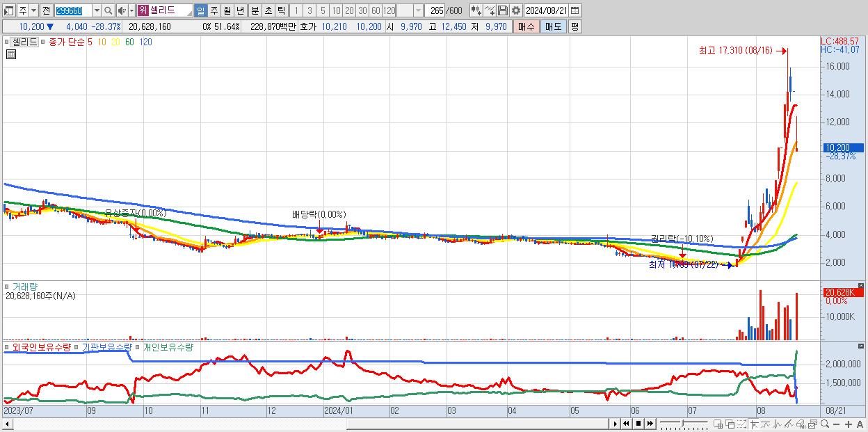Viewport: 868px width, 432px height.
Task: Click the 전 button beside the stock code
Action: pos(46,10)
